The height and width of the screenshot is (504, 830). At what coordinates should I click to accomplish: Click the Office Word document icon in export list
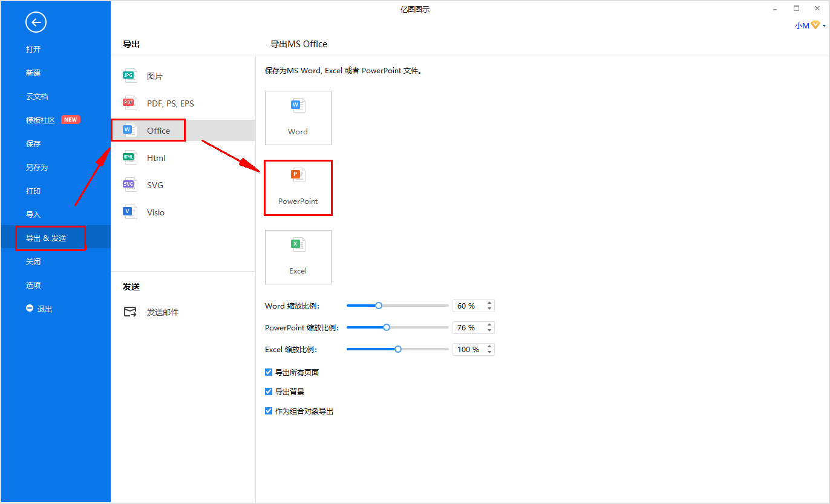point(129,131)
